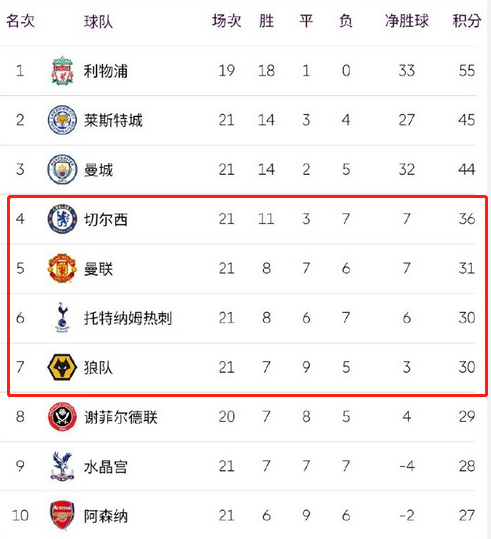Open team name 利物浦
Viewport: 491px width, 539px height.
(x=106, y=71)
